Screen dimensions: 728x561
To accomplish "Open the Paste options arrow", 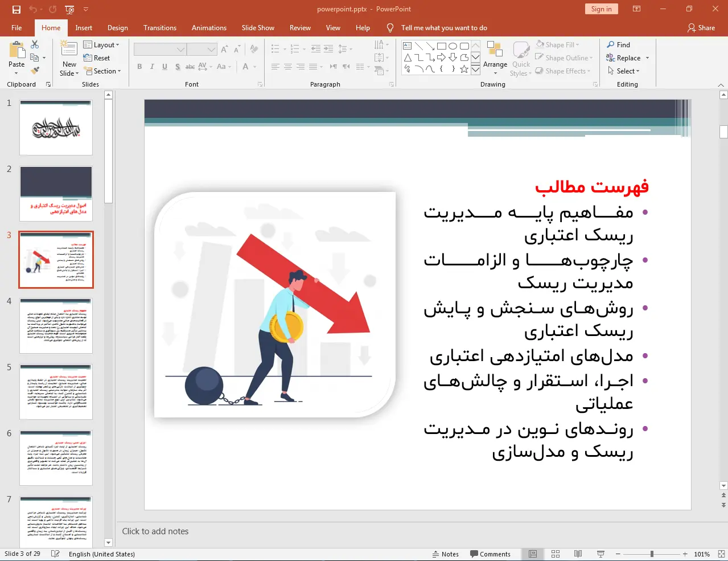I will (17, 72).
